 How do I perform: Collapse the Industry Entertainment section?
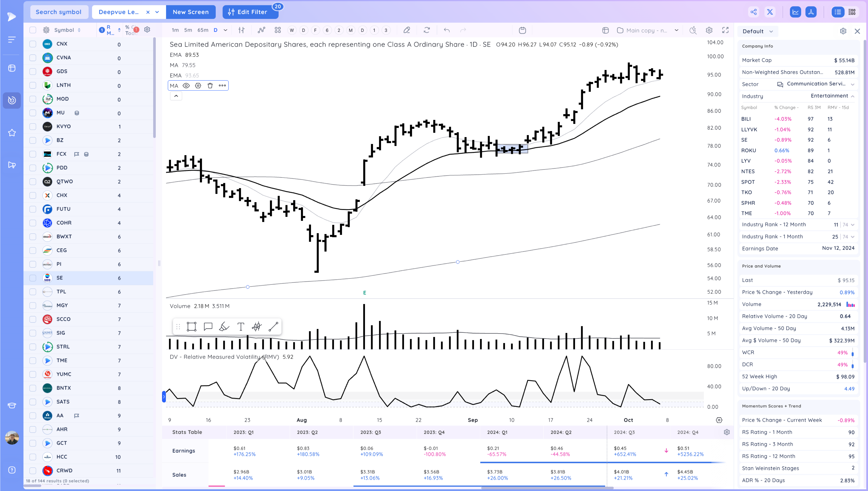[852, 96]
